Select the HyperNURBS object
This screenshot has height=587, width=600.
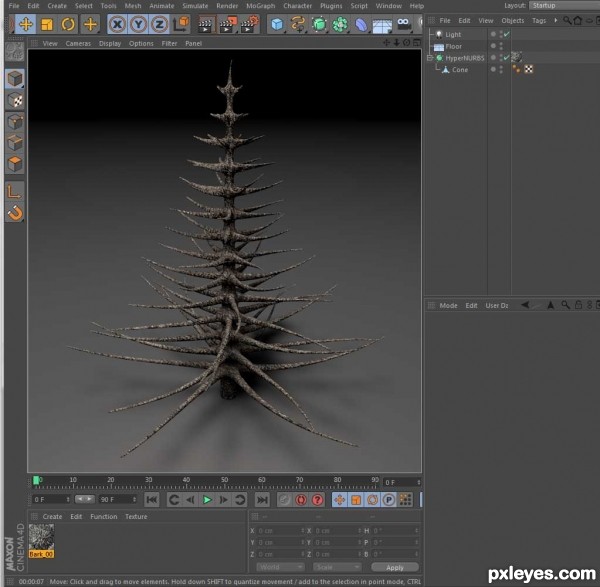(x=465, y=58)
